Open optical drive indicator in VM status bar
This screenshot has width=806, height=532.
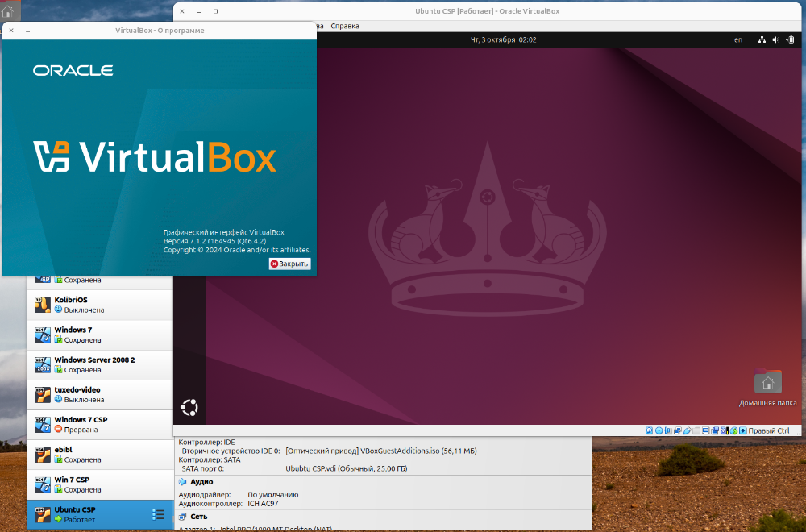(x=659, y=430)
